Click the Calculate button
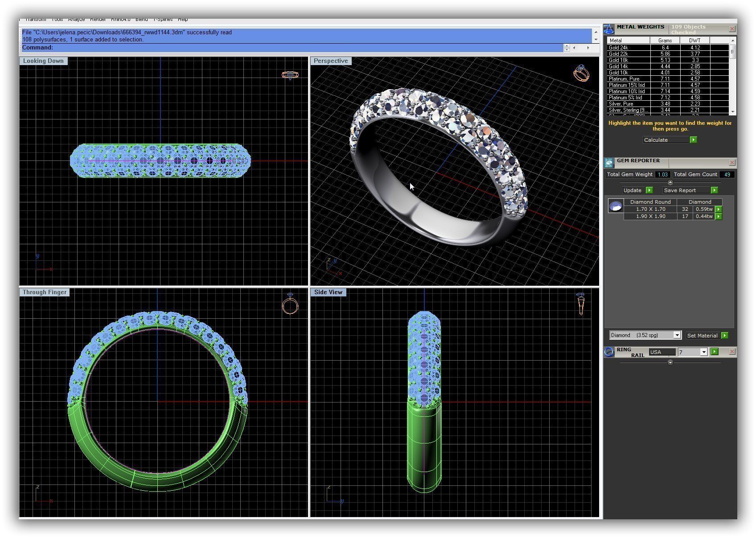756x538 pixels. (x=666, y=140)
